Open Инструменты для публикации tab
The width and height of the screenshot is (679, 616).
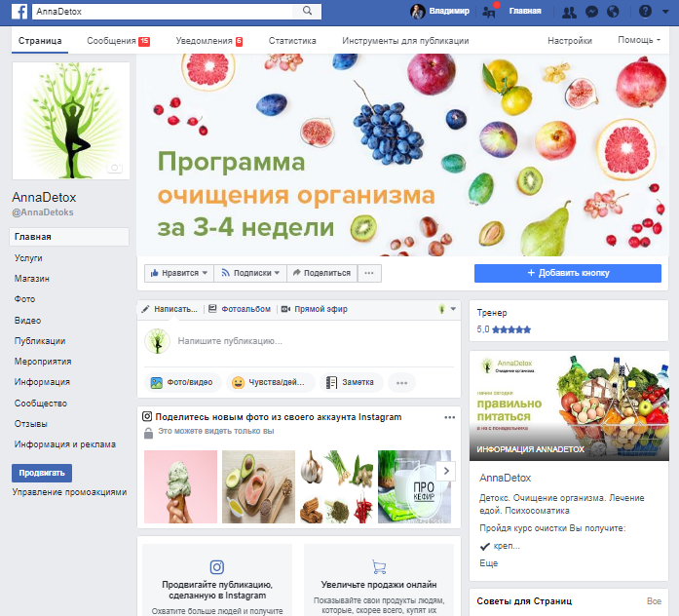click(x=405, y=41)
